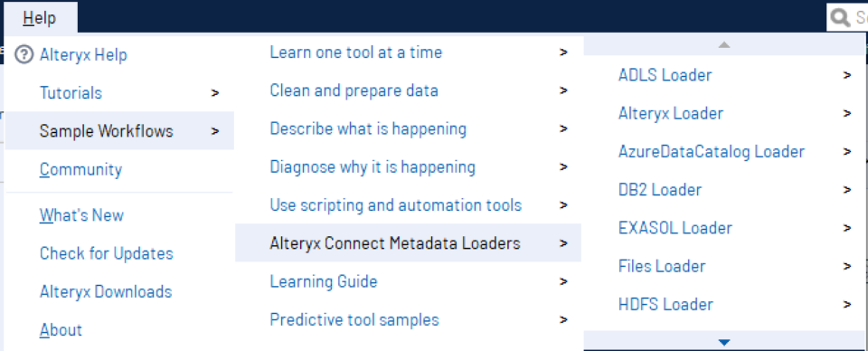868x351 pixels.
Task: Click the scroll-up arrow atop loaders list
Action: pyautogui.click(x=724, y=45)
